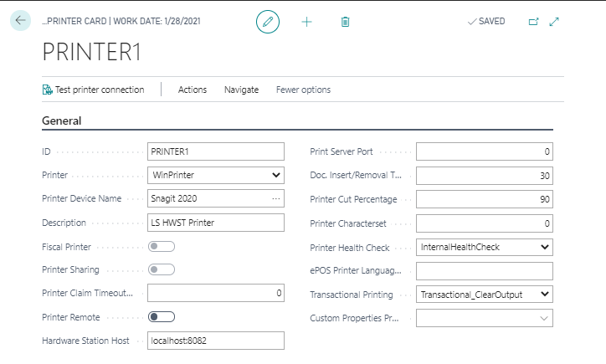The width and height of the screenshot is (606, 364).
Task: Expand the page with the double-arrow icon
Action: [554, 22]
